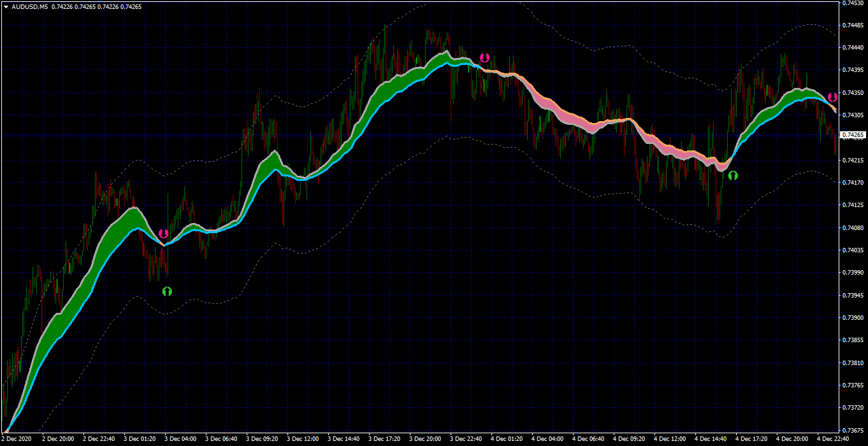Viewport: 868px width, 446px height.
Task: Click the 4 Dec 09:20 time axis label
Action: click(x=630, y=439)
